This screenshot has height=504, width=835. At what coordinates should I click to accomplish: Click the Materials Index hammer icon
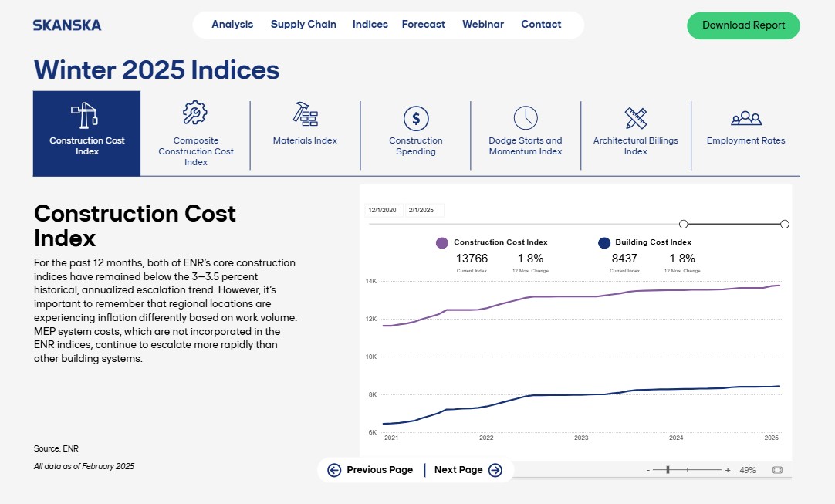tap(305, 114)
